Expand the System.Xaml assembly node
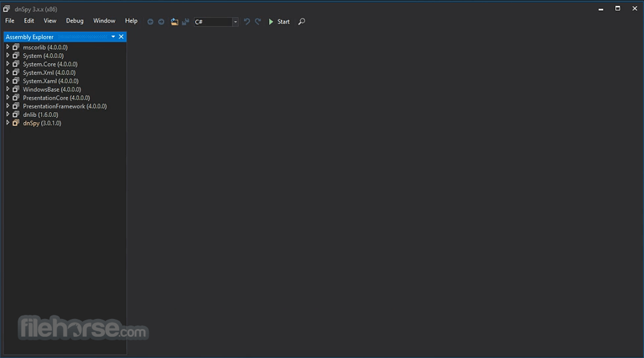This screenshot has width=644, height=358. point(8,80)
